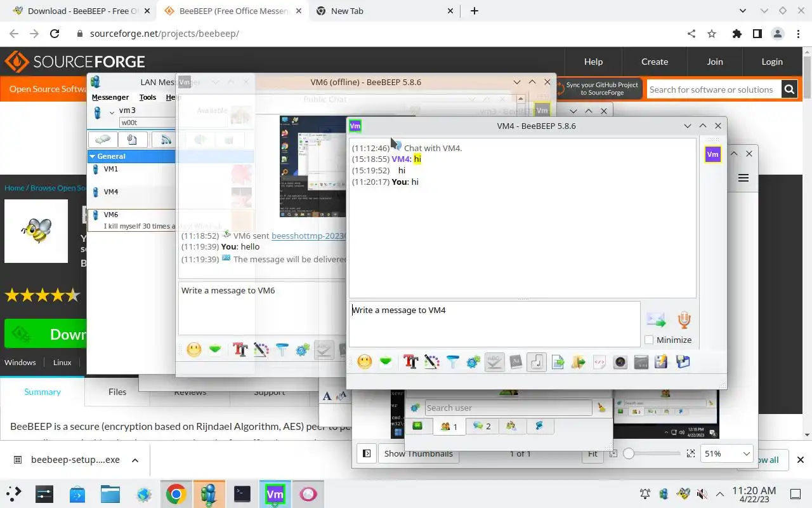Viewport: 812px width, 508px height.
Task: Click the funnel filter icon in VM6 chat toolbar
Action: tap(282, 349)
